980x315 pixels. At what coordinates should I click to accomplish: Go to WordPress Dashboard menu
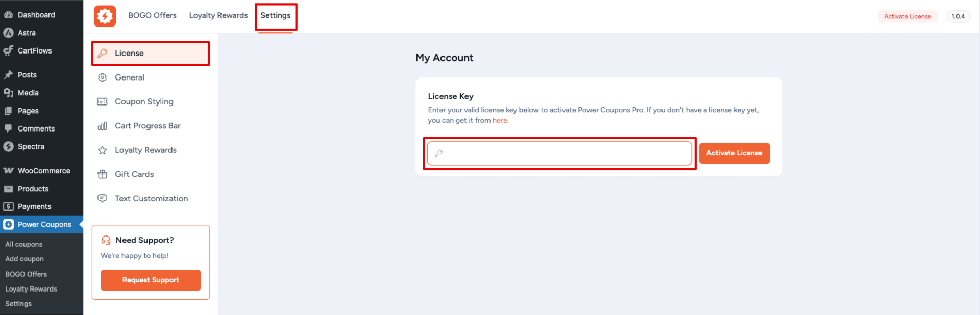[x=36, y=15]
